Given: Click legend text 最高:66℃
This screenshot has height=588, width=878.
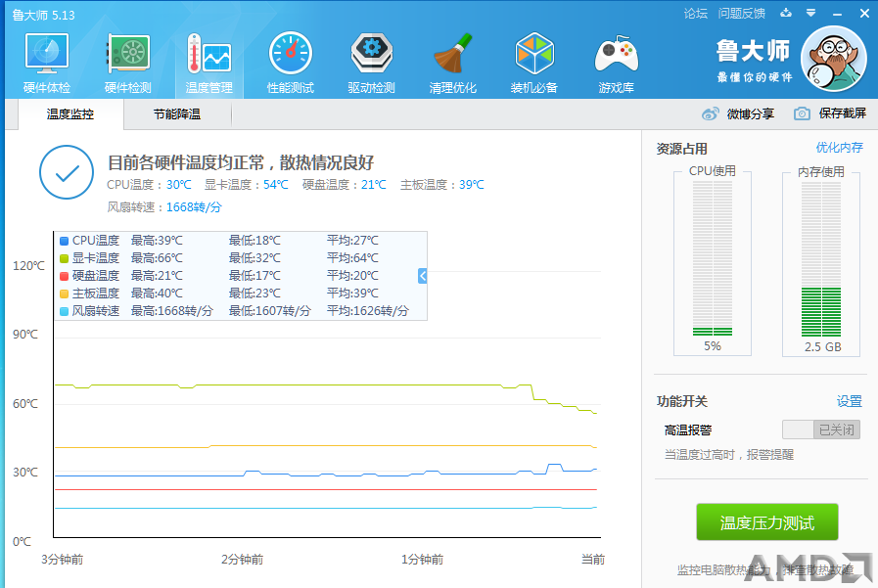Looking at the screenshot, I should point(157,258).
